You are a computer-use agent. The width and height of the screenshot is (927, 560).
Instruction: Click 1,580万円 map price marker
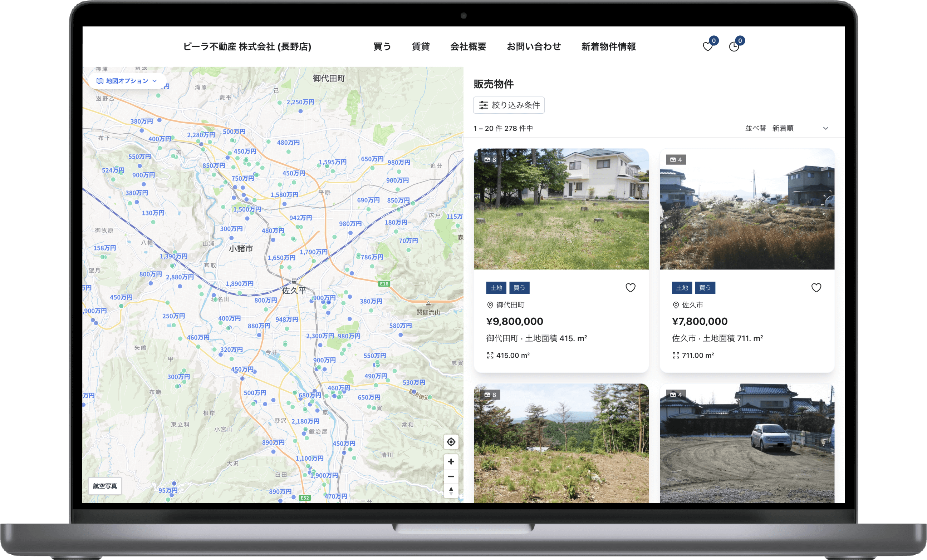[284, 195]
